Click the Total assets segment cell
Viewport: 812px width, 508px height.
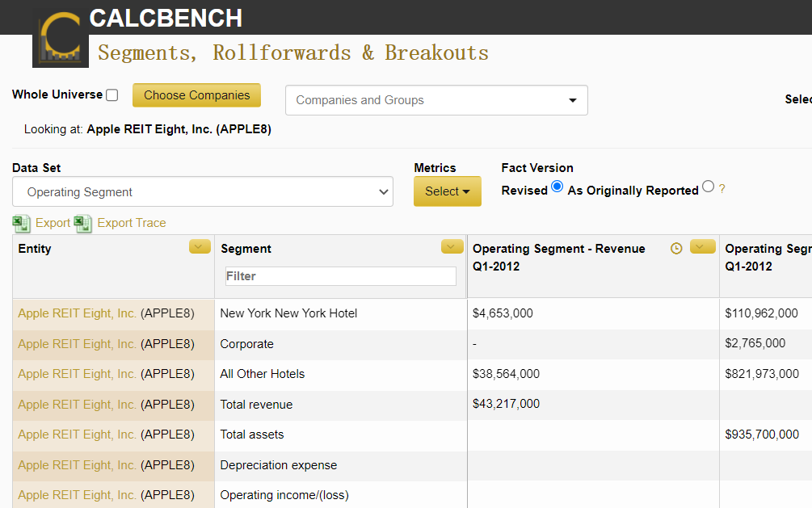pos(341,435)
